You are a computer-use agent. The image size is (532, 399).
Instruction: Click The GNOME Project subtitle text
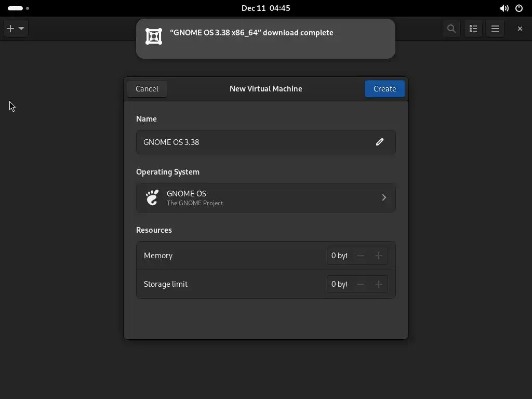tap(195, 203)
